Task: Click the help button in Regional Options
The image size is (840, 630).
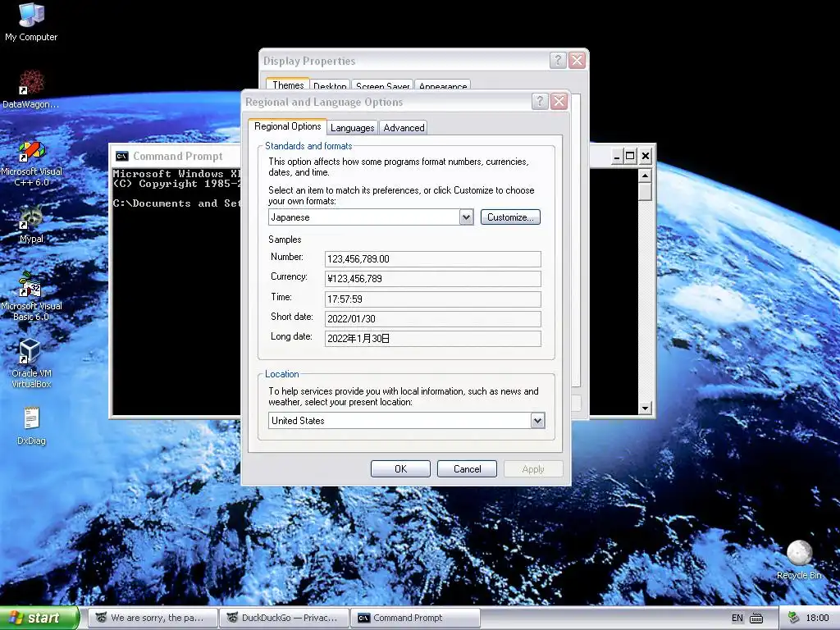Action: point(540,101)
